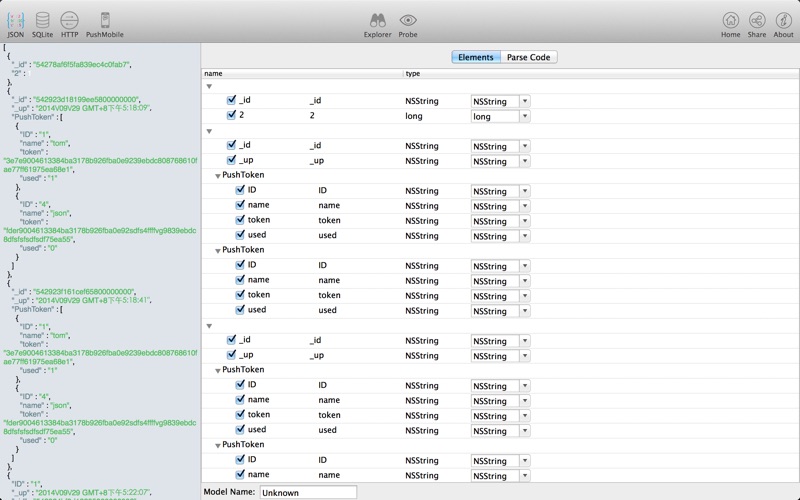Switch to the Elements tab
The width and height of the screenshot is (800, 500).
(476, 57)
